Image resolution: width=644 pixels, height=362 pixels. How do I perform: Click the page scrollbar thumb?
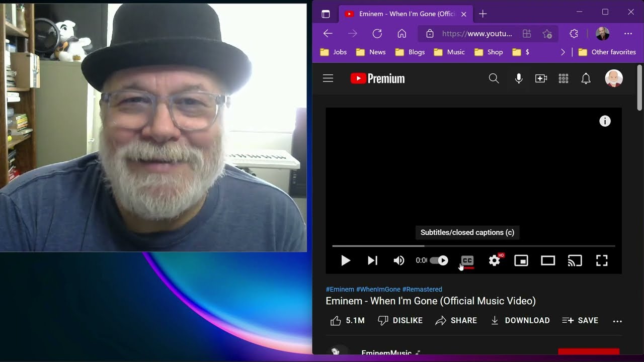pyautogui.click(x=639, y=88)
